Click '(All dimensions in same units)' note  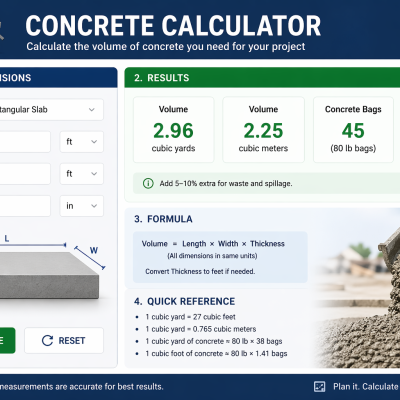coord(212,256)
